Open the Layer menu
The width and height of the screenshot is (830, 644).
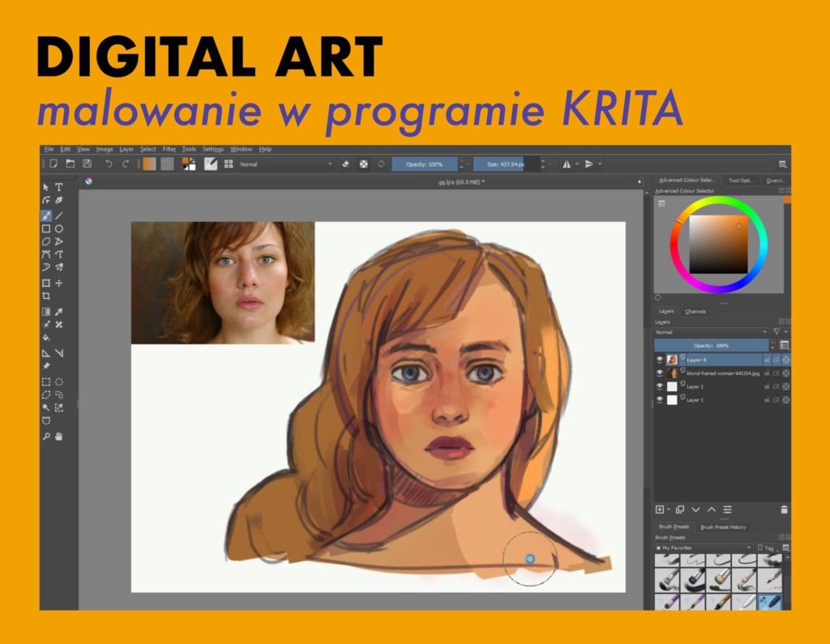point(126,149)
